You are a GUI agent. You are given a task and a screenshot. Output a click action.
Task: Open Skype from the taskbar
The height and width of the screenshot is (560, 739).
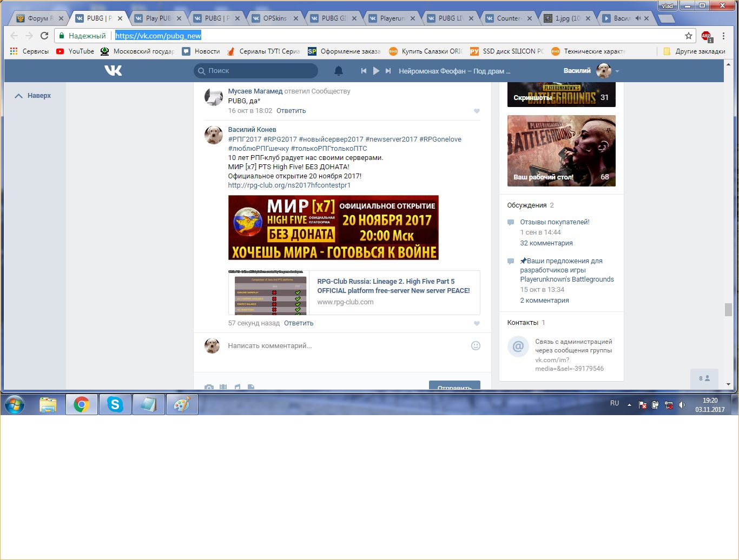(x=115, y=404)
